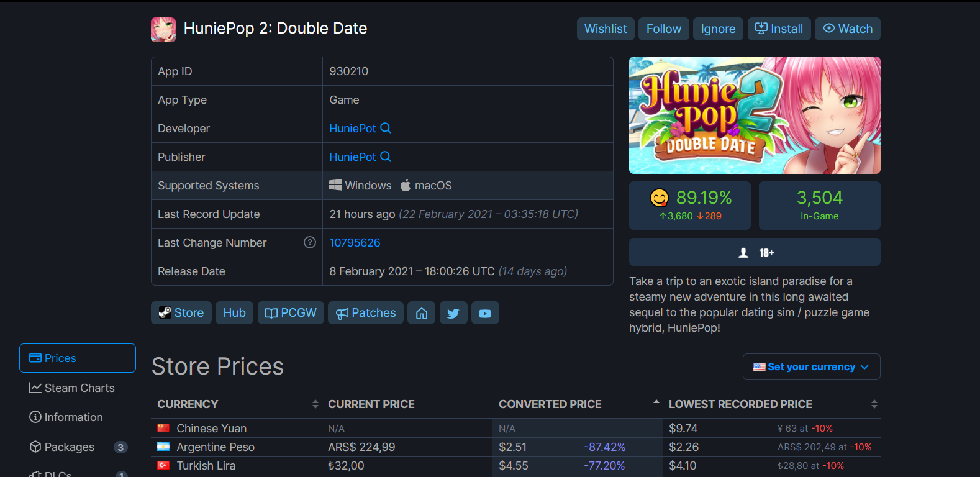The height and width of the screenshot is (477, 980).
Task: Click the Game app type value
Action: click(345, 100)
